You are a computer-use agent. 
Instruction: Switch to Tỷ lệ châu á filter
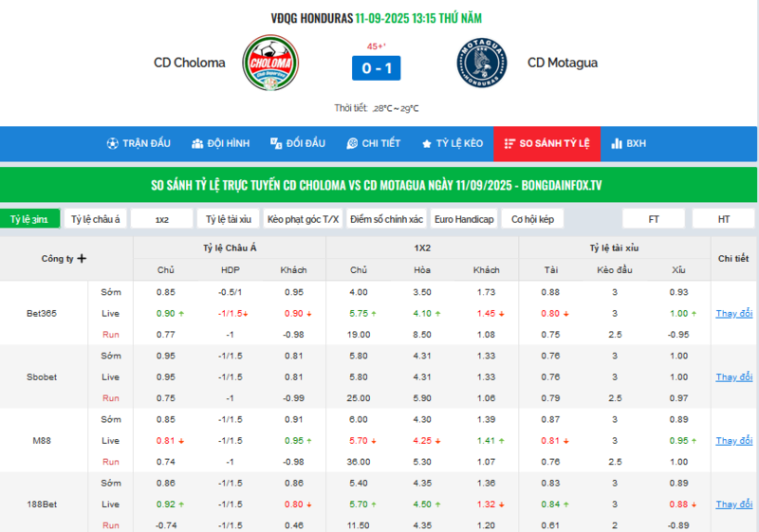pyautogui.click(x=96, y=219)
